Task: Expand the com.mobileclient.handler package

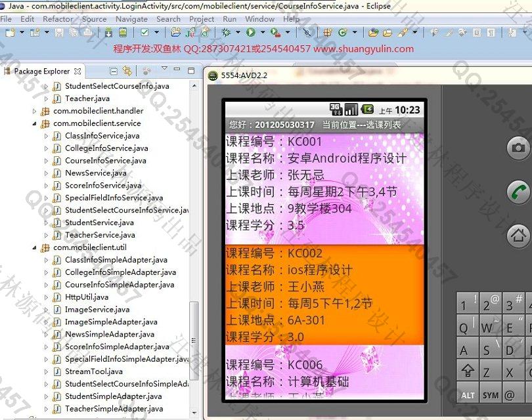Action: (34, 111)
